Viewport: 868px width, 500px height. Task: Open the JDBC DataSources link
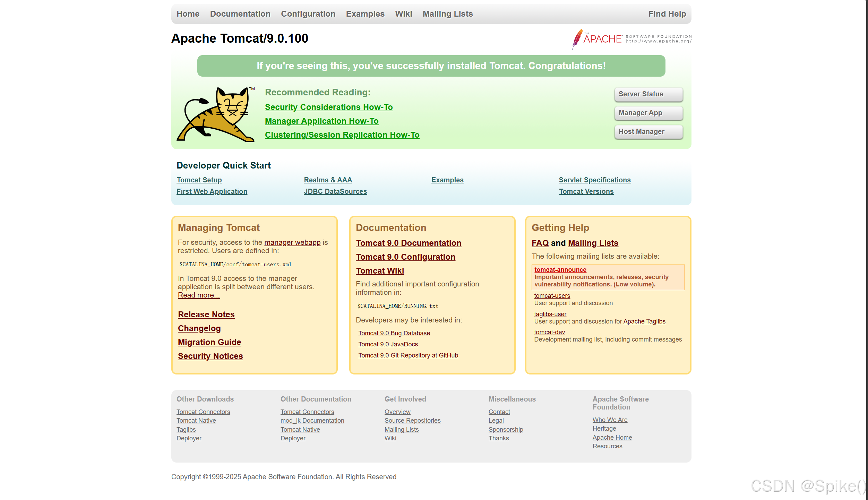pyautogui.click(x=335, y=191)
